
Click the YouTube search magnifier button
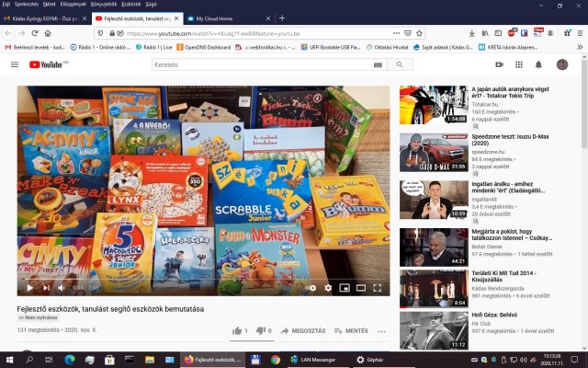[x=400, y=64]
